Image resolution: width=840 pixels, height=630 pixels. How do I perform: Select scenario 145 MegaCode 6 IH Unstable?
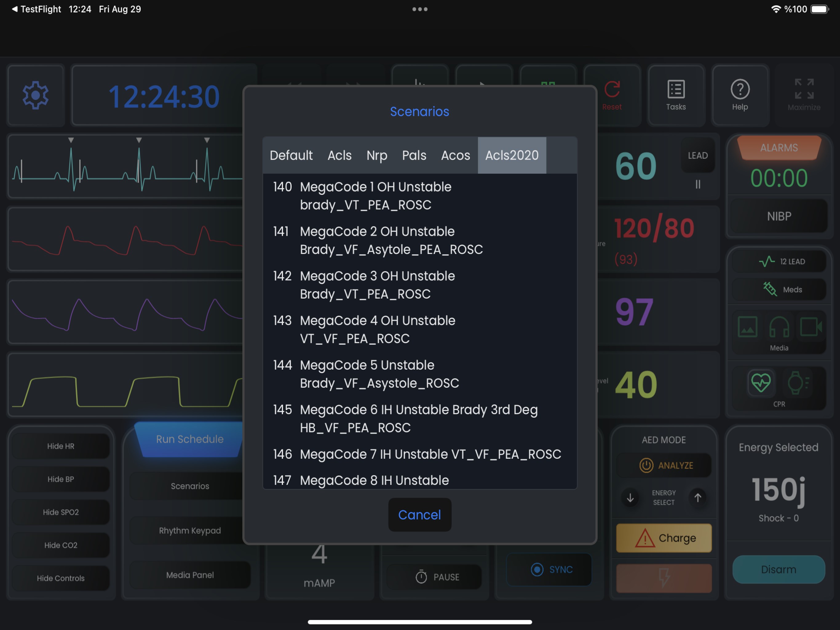click(420, 419)
